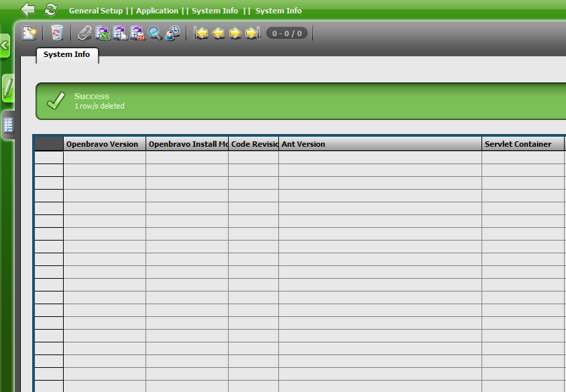566x392 pixels.
Task: Click the Success message title
Action: pyautogui.click(x=92, y=96)
